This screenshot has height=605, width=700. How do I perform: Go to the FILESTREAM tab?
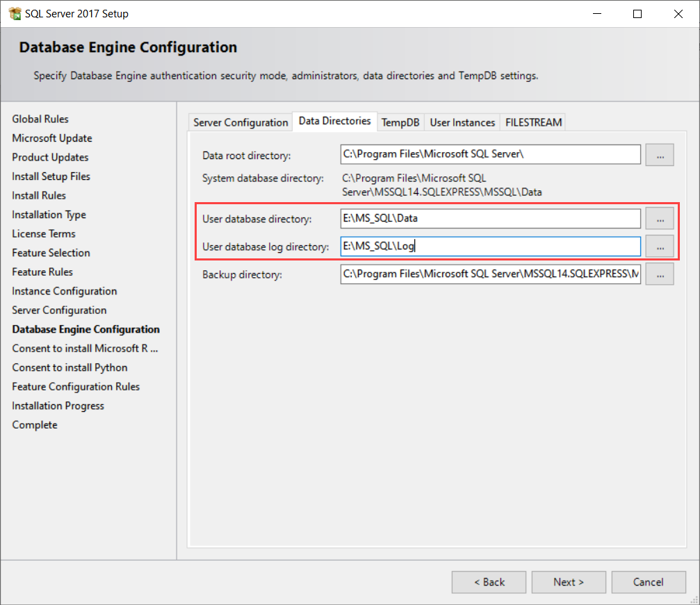[x=533, y=122]
